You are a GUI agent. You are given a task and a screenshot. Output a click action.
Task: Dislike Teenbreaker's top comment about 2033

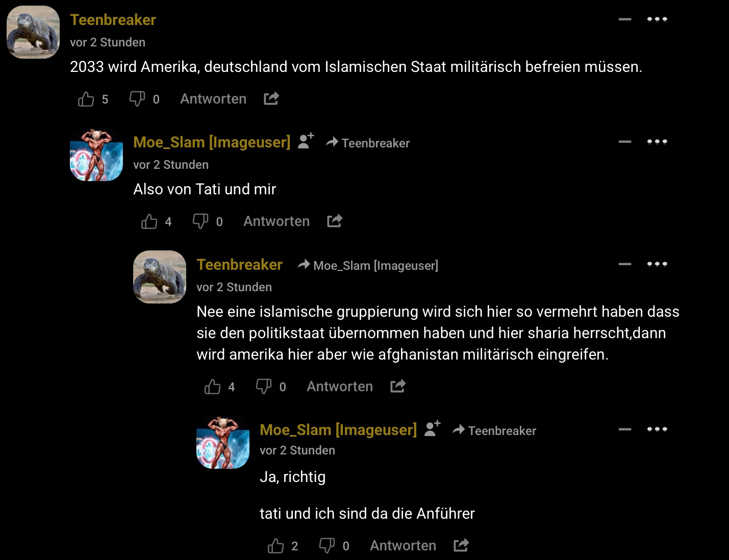(137, 99)
